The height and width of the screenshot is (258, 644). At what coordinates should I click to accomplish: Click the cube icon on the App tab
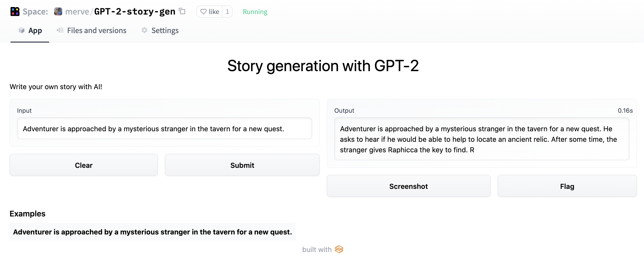point(22,31)
